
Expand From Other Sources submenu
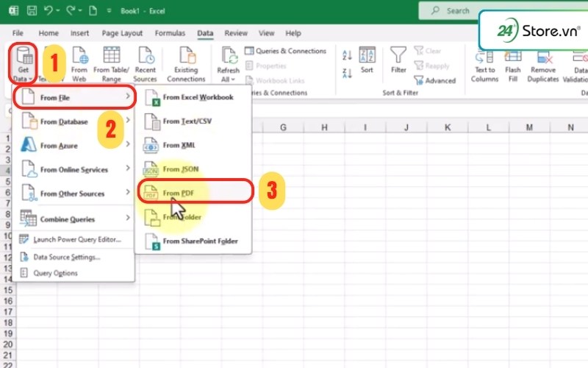click(74, 194)
